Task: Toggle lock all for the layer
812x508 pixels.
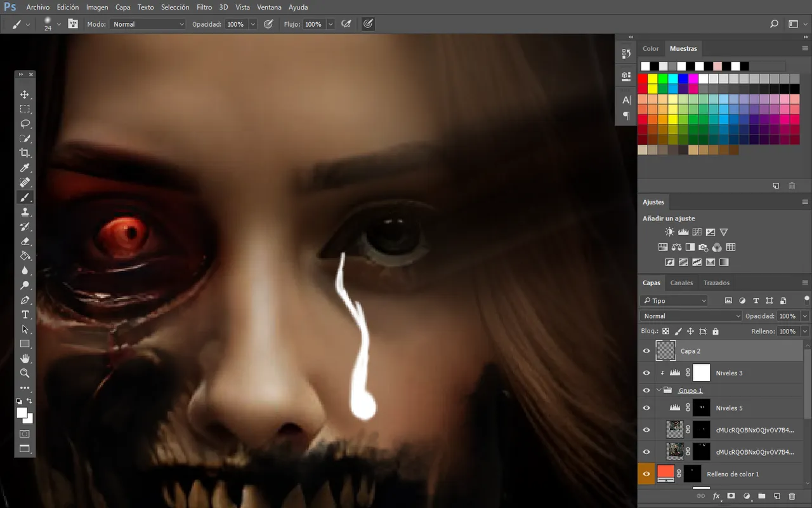Action: pyautogui.click(x=716, y=331)
